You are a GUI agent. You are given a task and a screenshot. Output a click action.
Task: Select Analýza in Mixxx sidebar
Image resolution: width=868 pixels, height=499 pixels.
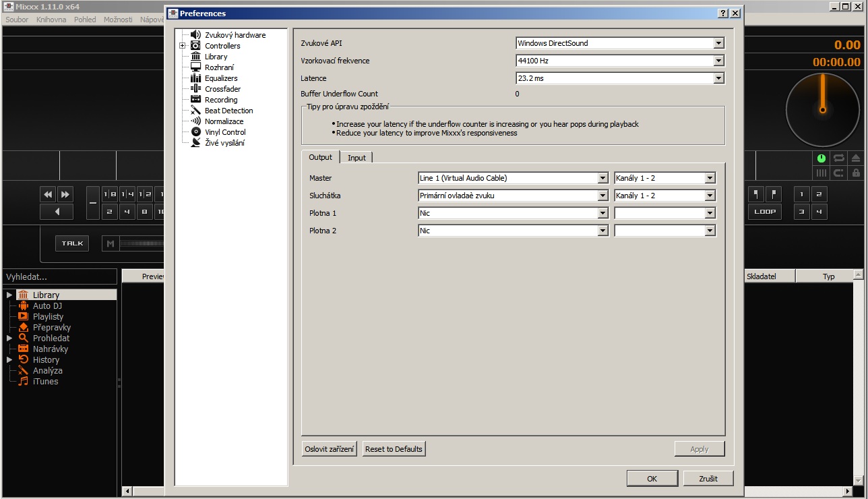pos(47,370)
